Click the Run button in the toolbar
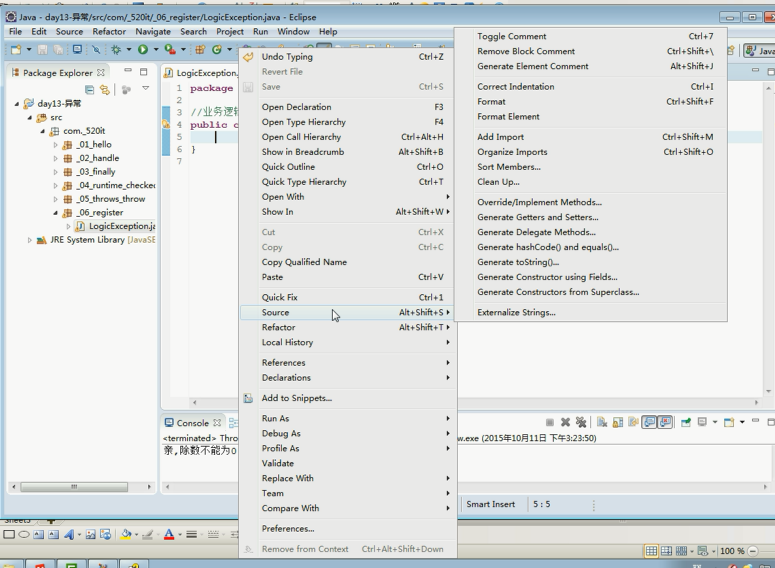The image size is (775, 568). point(142,50)
